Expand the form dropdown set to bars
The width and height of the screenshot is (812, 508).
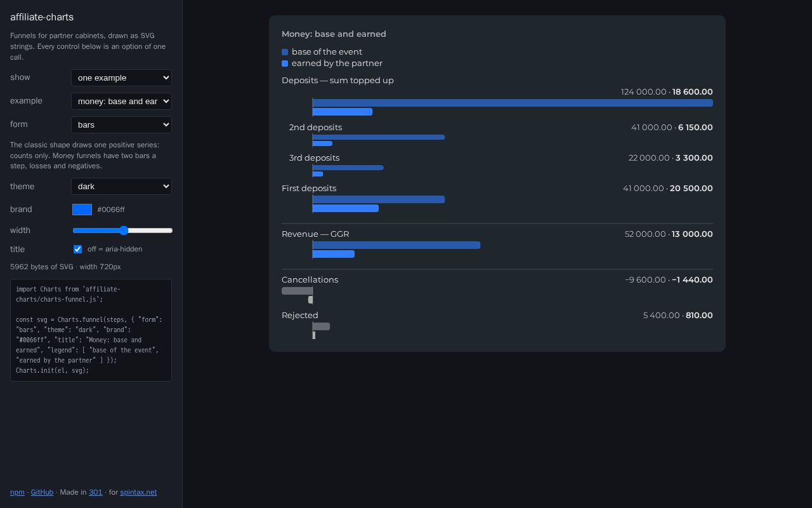coord(121,124)
